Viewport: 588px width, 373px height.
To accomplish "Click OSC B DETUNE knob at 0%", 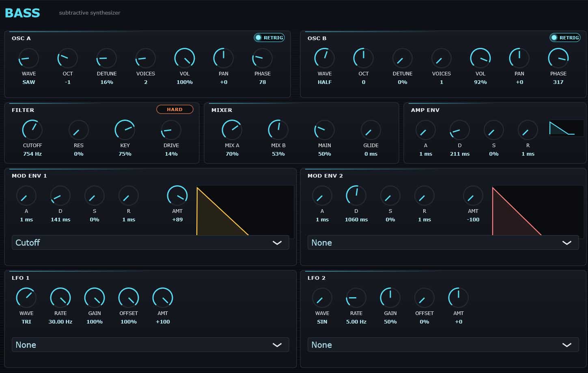I will 403,58.
